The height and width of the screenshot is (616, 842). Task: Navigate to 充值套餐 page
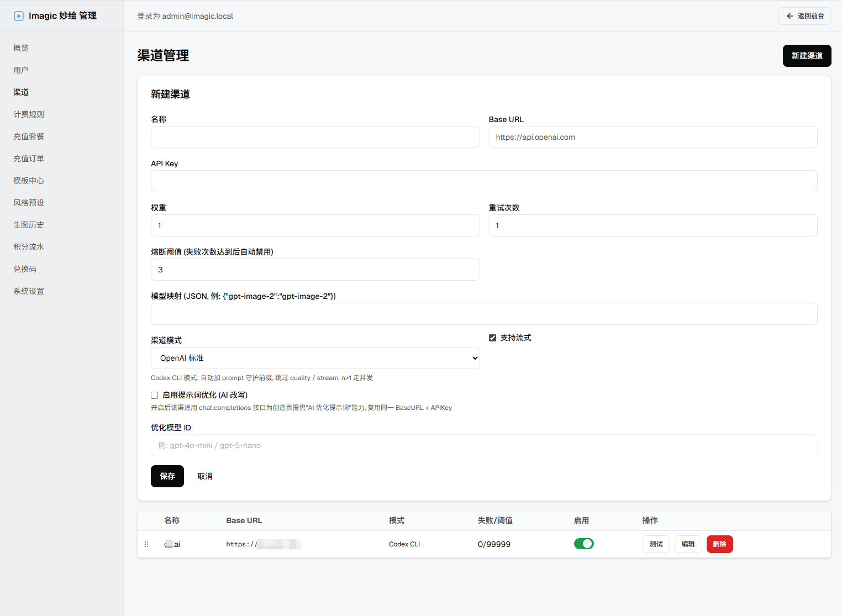point(29,136)
